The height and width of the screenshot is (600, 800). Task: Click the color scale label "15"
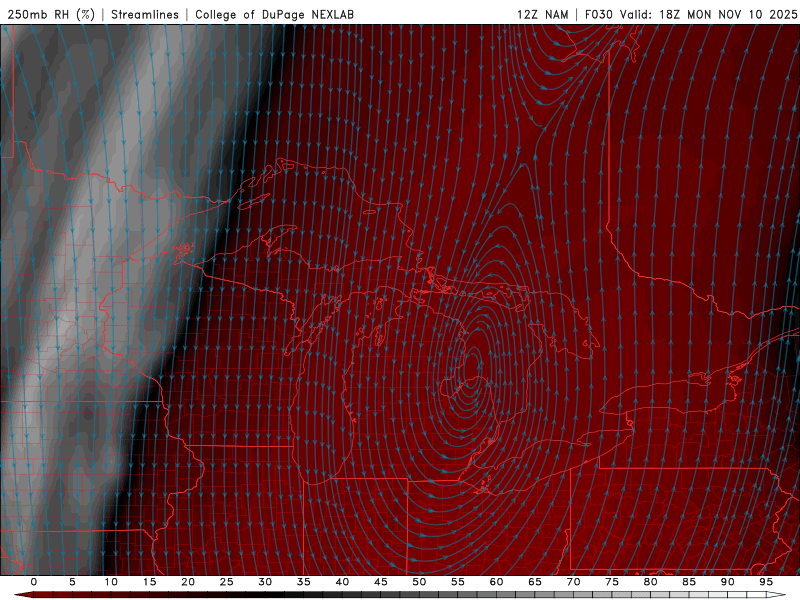pos(149,582)
